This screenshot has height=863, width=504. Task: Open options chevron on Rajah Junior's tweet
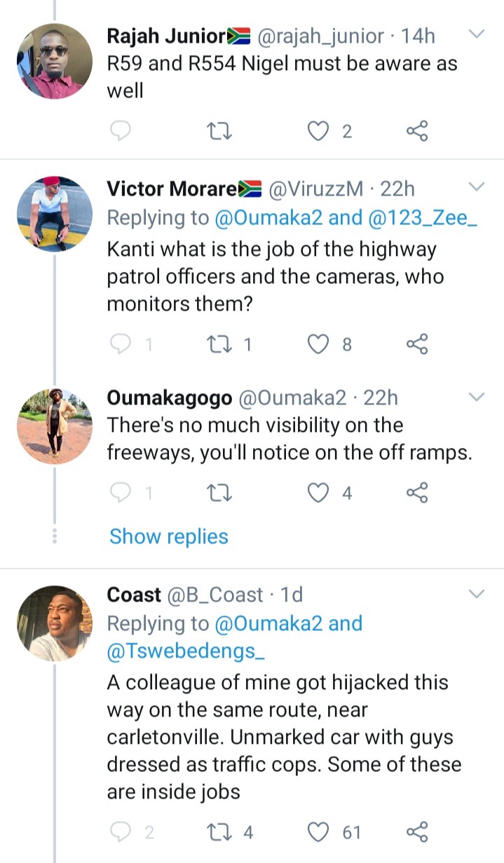coord(476,34)
